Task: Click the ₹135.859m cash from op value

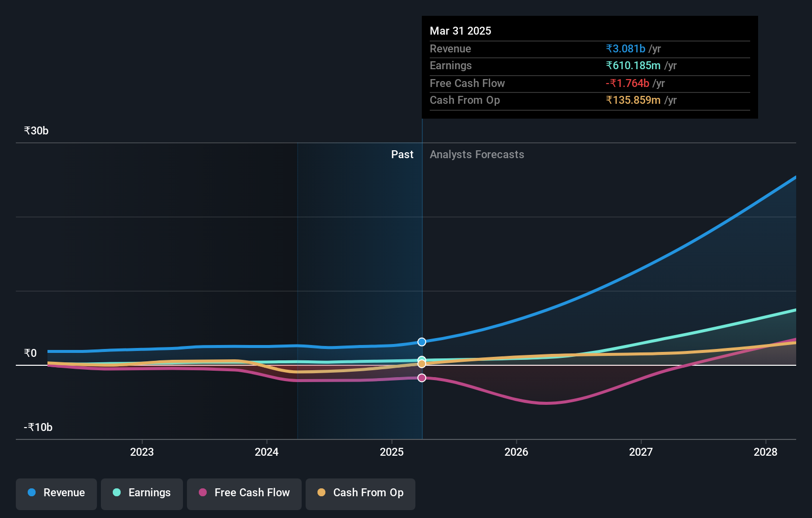Action: click(x=633, y=100)
